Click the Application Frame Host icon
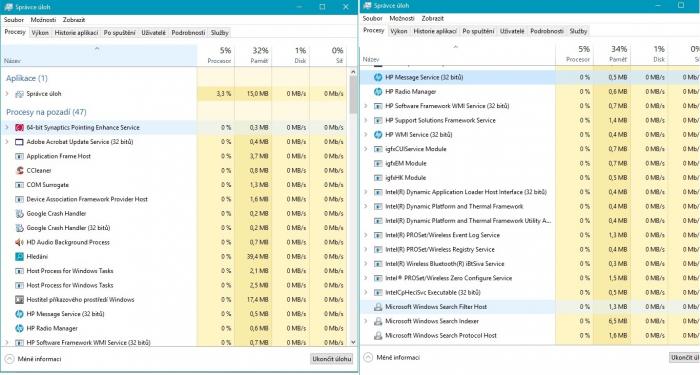700x375 pixels. pyautogui.click(x=19, y=156)
